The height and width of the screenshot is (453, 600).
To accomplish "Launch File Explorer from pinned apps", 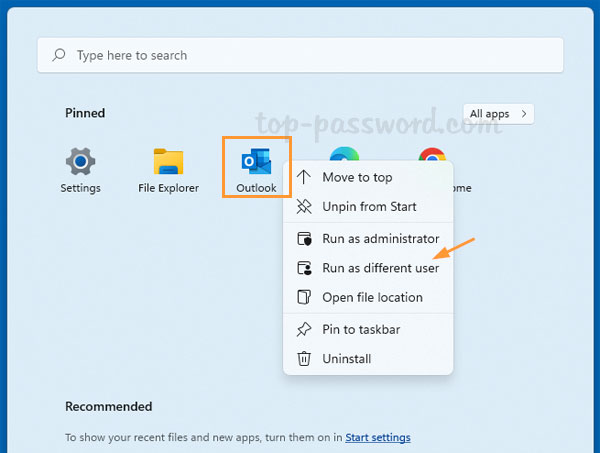I will coord(168,162).
